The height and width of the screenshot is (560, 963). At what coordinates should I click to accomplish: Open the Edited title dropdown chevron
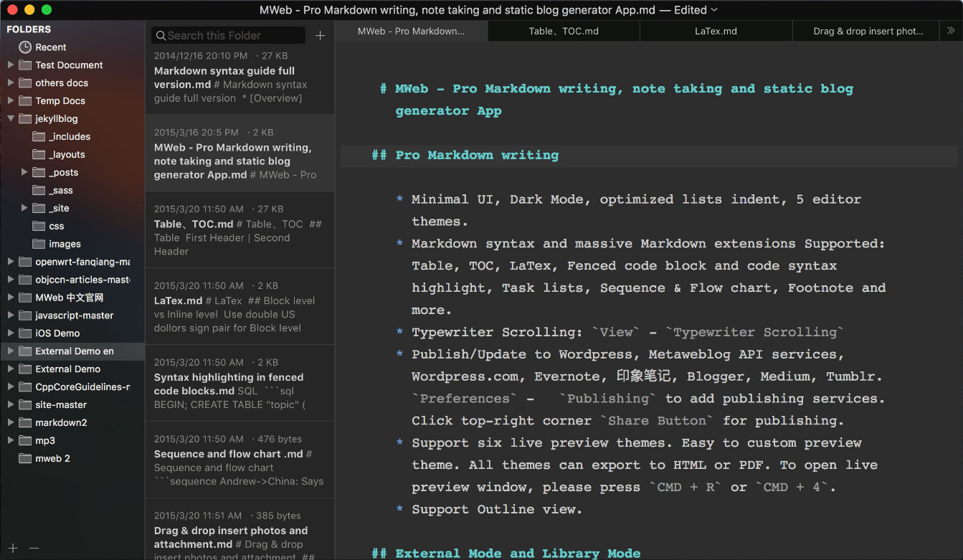click(713, 10)
